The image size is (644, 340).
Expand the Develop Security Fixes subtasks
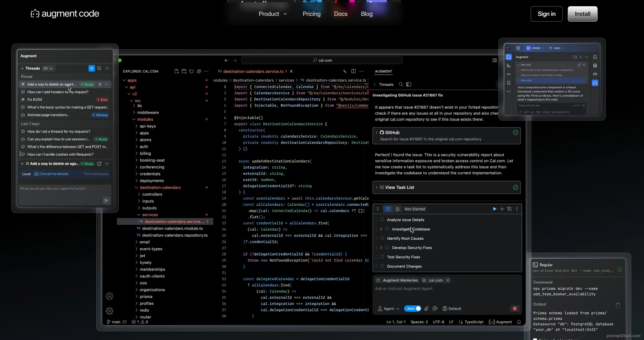tap(381, 248)
